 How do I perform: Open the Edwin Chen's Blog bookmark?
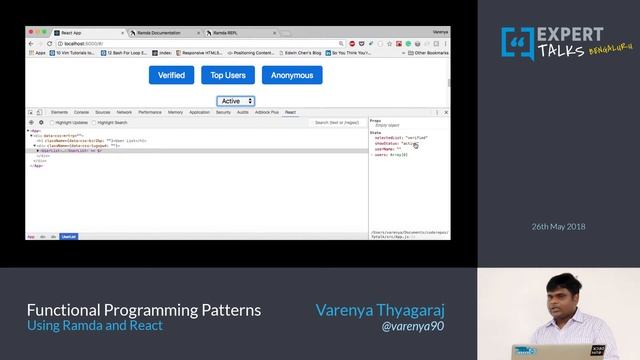300,53
